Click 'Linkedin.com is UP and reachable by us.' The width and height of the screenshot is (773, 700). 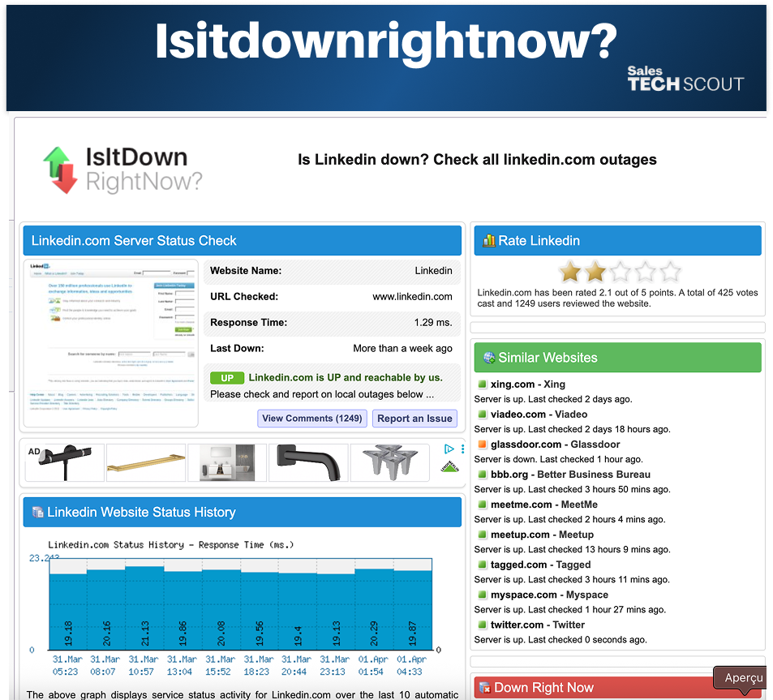(x=346, y=378)
